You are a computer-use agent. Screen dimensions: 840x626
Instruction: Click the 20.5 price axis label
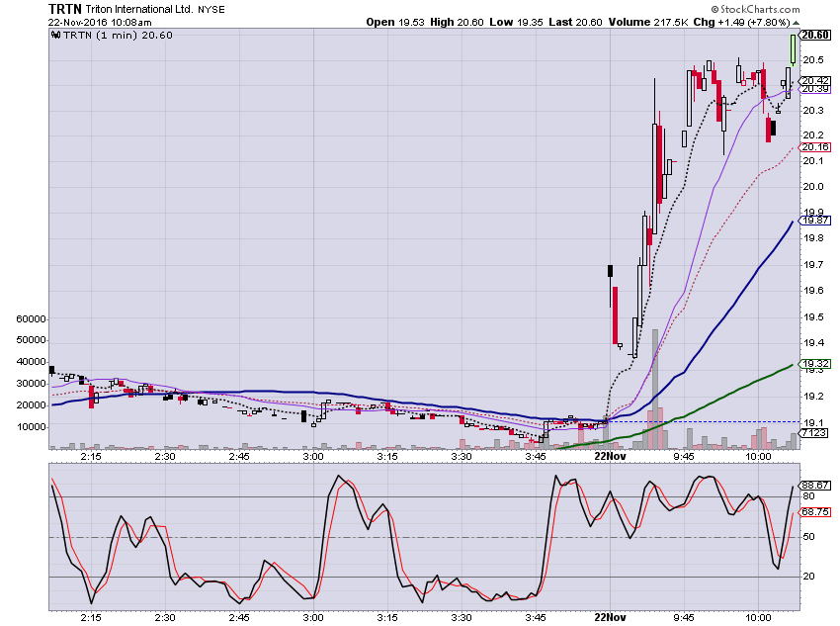(x=813, y=59)
